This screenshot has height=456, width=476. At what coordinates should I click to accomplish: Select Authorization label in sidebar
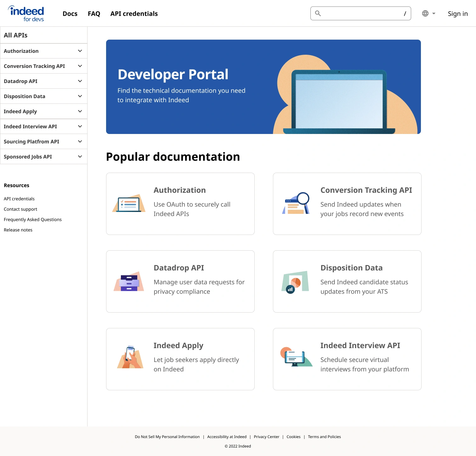(21, 51)
